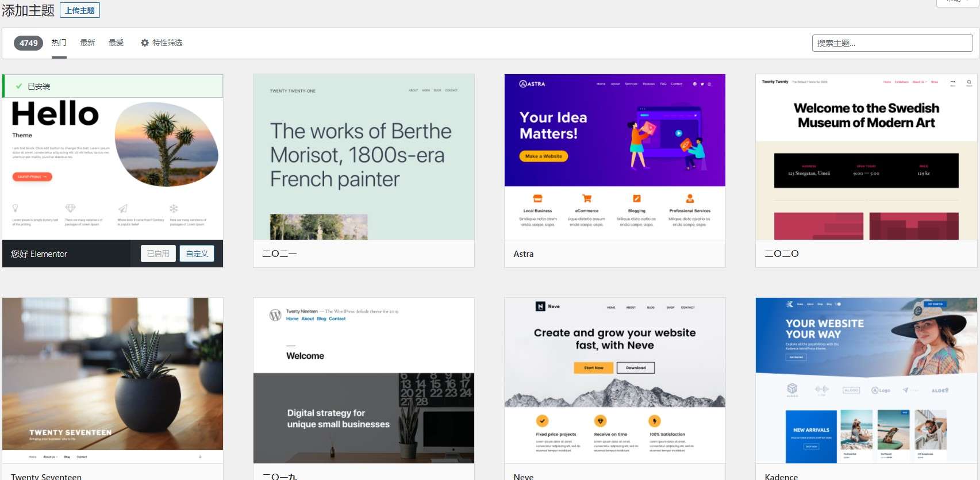Switch to the 最爱 favorites tab
980x480 pixels.
[116, 43]
